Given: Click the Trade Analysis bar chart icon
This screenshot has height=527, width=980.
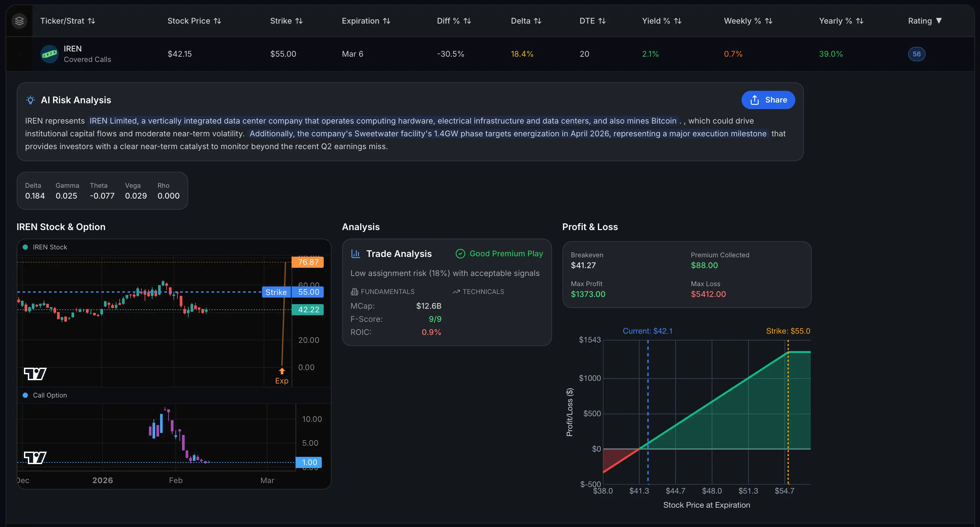Looking at the screenshot, I should [x=356, y=254].
